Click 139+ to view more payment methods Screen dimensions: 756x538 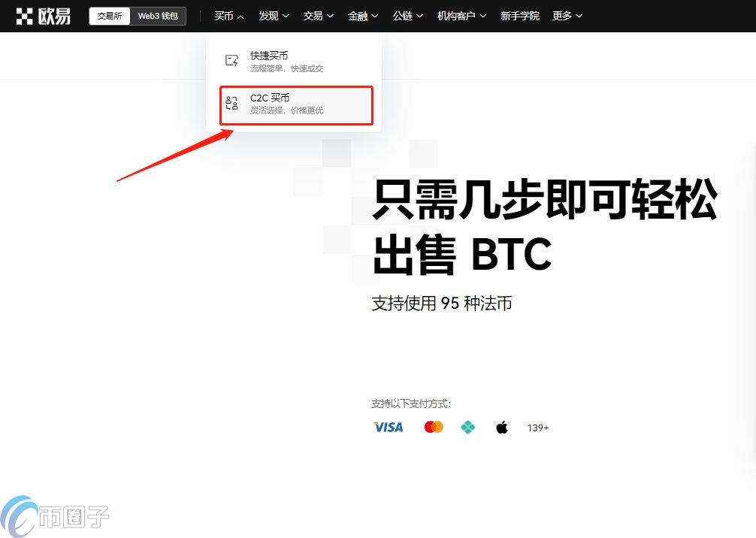pos(538,428)
